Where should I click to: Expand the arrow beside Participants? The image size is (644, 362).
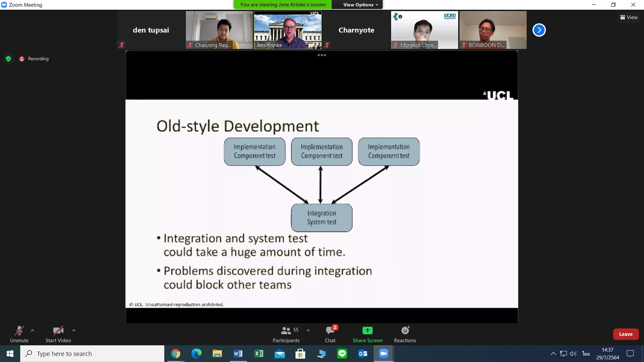308,331
